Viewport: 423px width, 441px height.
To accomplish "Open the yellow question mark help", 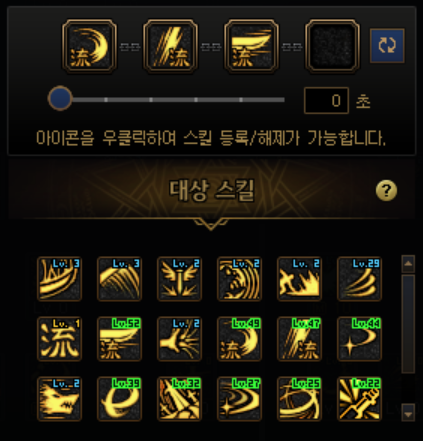I will click(x=386, y=191).
